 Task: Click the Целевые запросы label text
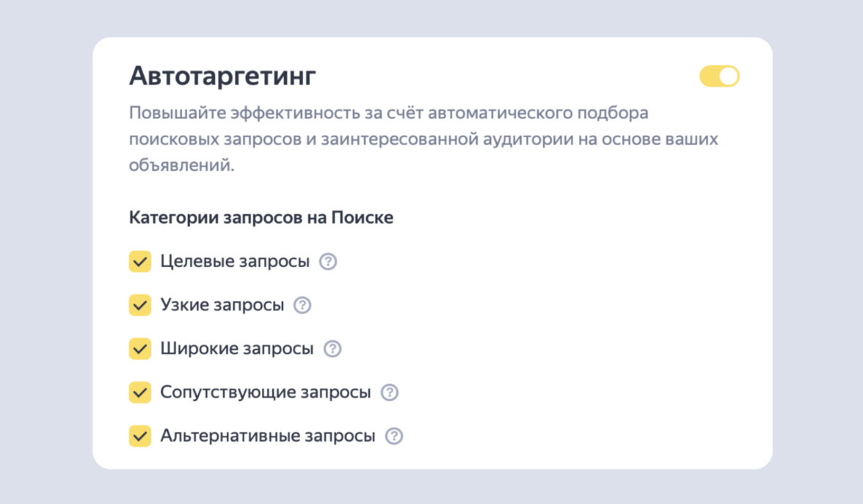click(x=235, y=262)
